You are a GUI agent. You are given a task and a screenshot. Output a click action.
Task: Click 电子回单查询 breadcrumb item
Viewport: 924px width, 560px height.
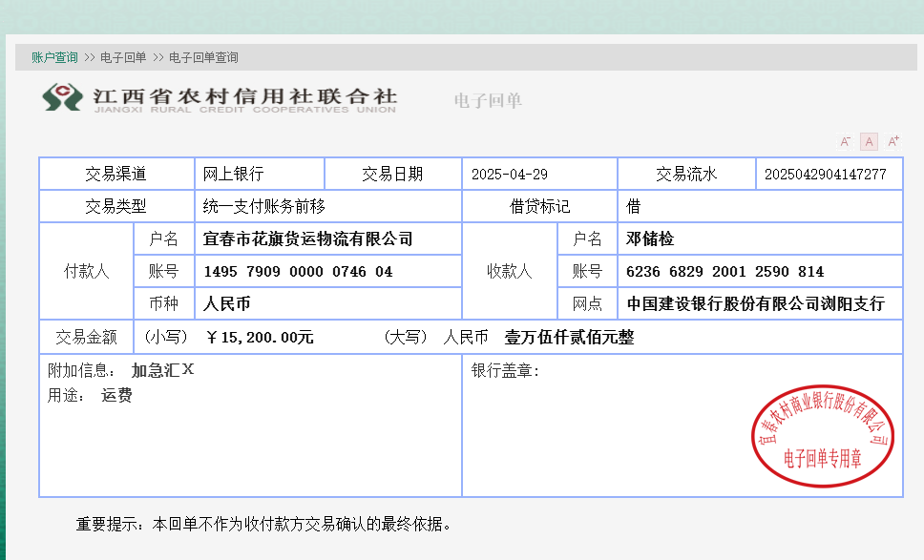tap(203, 57)
